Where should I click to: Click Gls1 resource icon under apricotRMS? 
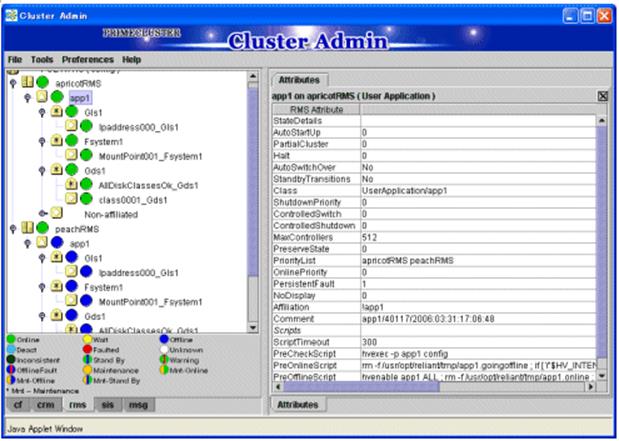pyautogui.click(x=57, y=111)
